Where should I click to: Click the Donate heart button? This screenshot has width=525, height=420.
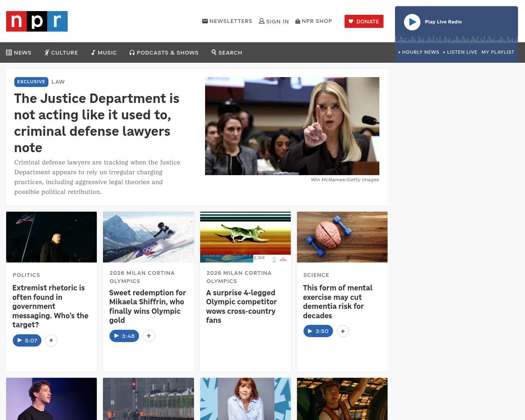click(x=364, y=21)
